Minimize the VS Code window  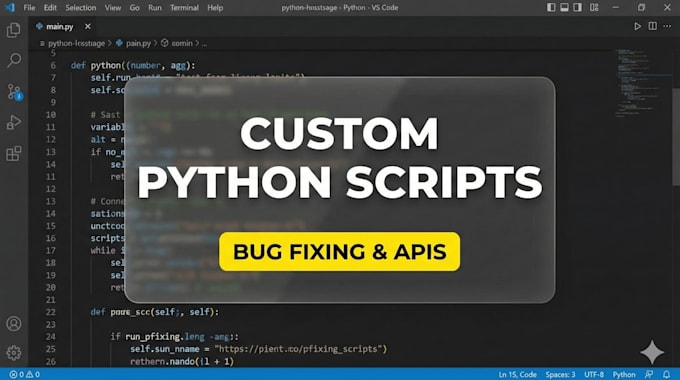(x=616, y=7)
